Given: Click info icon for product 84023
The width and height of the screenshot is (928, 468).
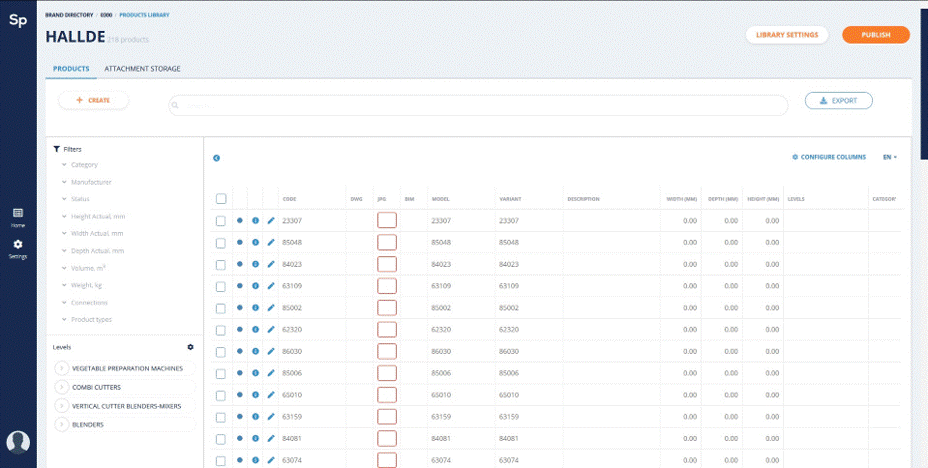Looking at the screenshot, I should tap(255, 264).
